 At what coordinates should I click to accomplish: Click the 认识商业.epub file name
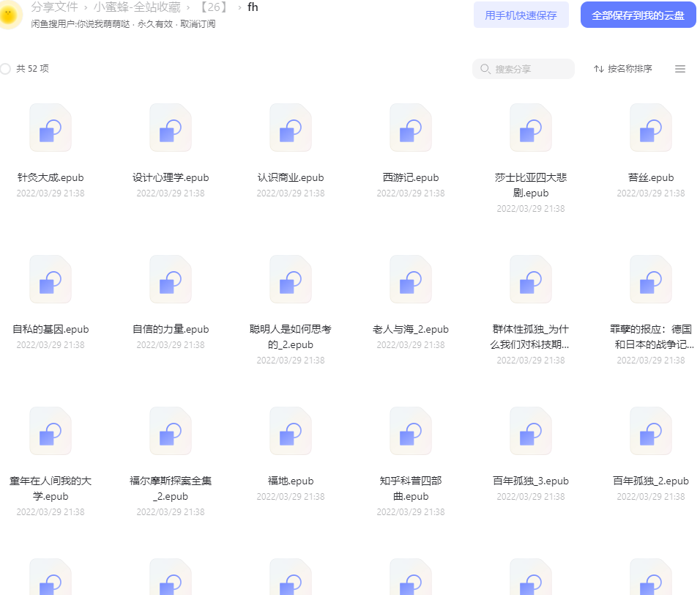pos(291,177)
